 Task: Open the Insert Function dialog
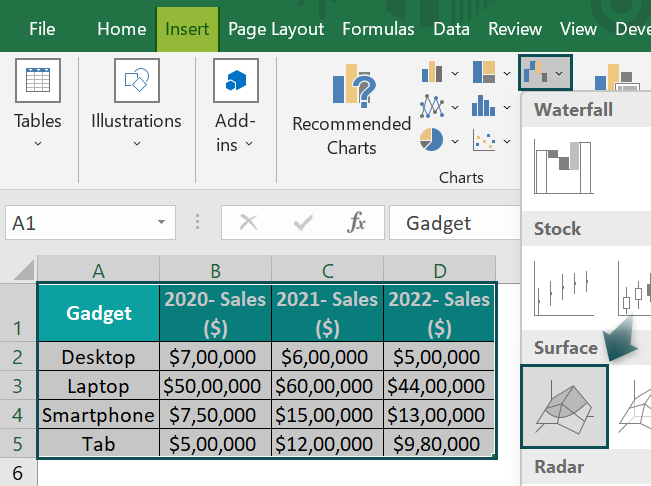tap(356, 222)
